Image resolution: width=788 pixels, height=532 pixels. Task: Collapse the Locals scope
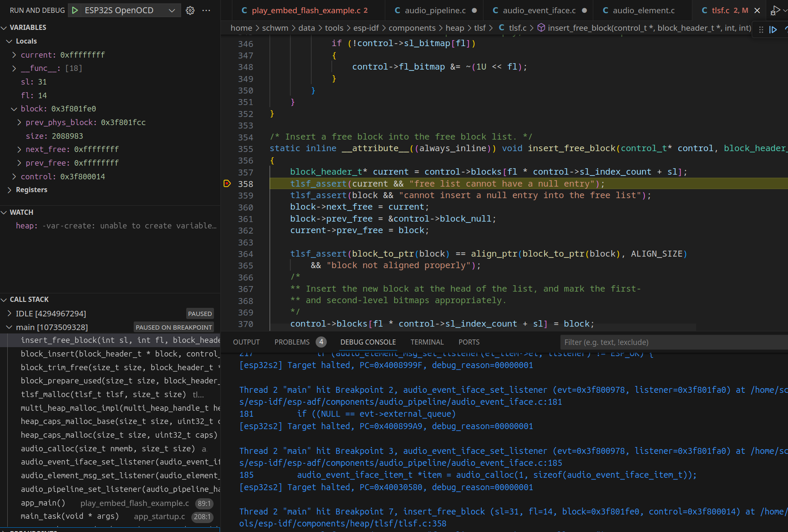click(9, 41)
